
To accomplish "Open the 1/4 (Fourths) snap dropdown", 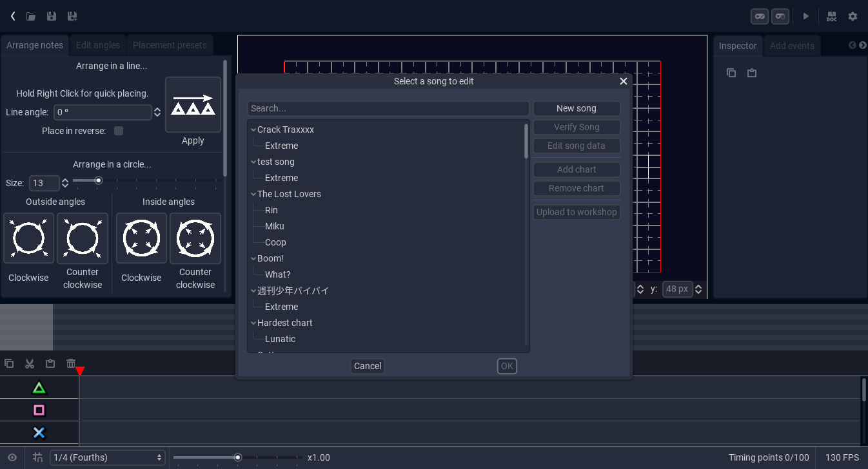I will coord(108,457).
